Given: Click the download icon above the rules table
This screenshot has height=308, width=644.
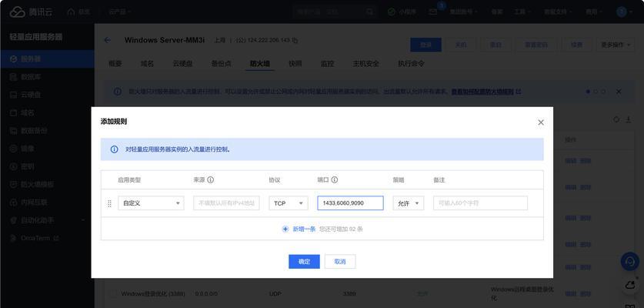Looking at the screenshot, I should tap(628, 119).
